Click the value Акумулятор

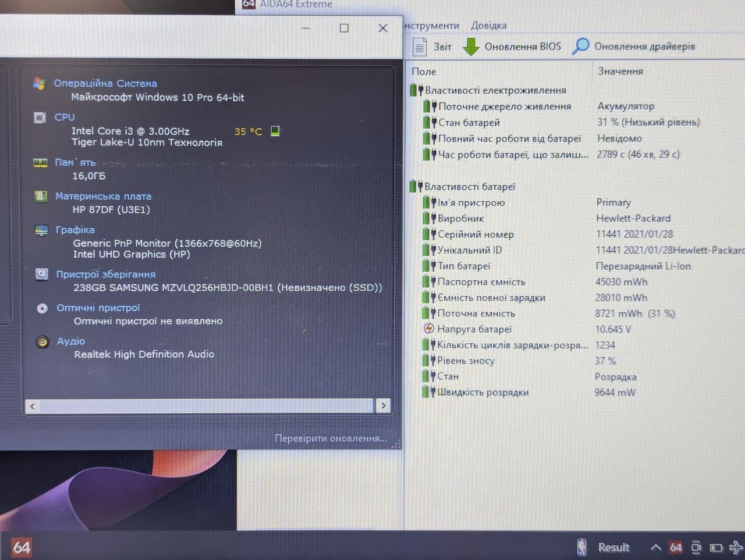coord(626,106)
